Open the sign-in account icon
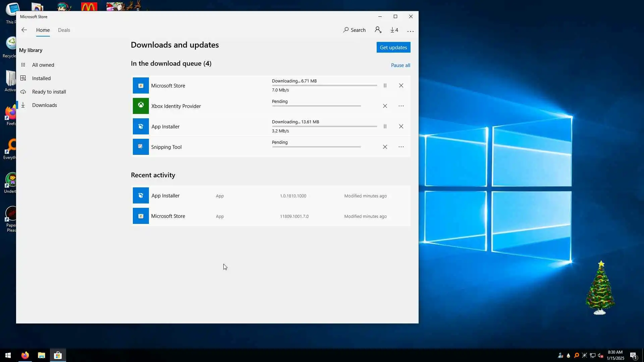Viewport: 644px width, 362px height. pyautogui.click(x=378, y=30)
